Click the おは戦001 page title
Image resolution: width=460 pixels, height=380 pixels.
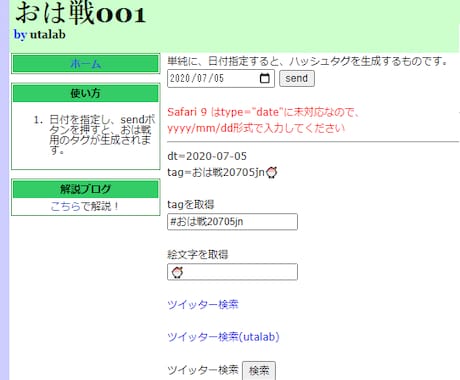tap(81, 13)
